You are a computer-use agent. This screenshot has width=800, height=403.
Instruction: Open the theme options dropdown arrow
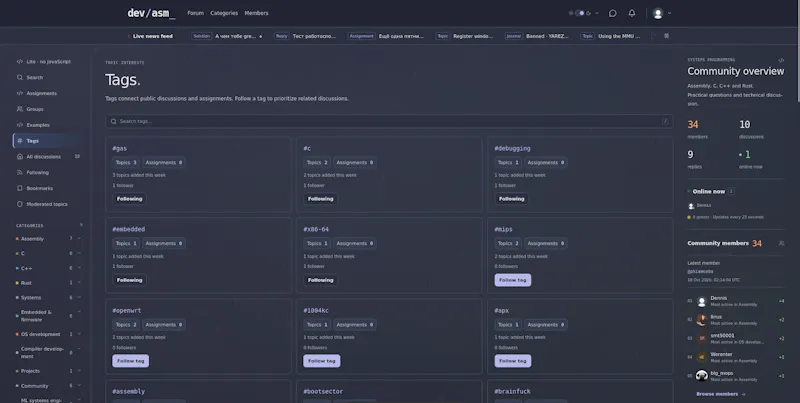(596, 13)
